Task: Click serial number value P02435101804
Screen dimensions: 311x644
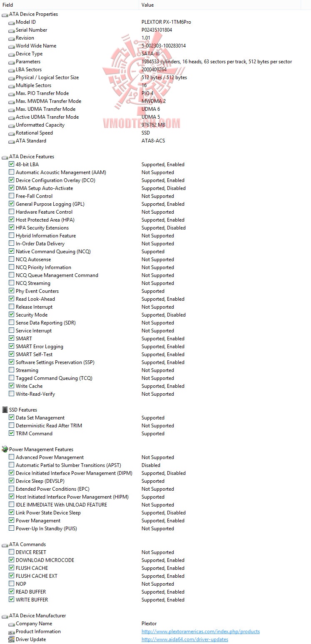Action: point(157,30)
